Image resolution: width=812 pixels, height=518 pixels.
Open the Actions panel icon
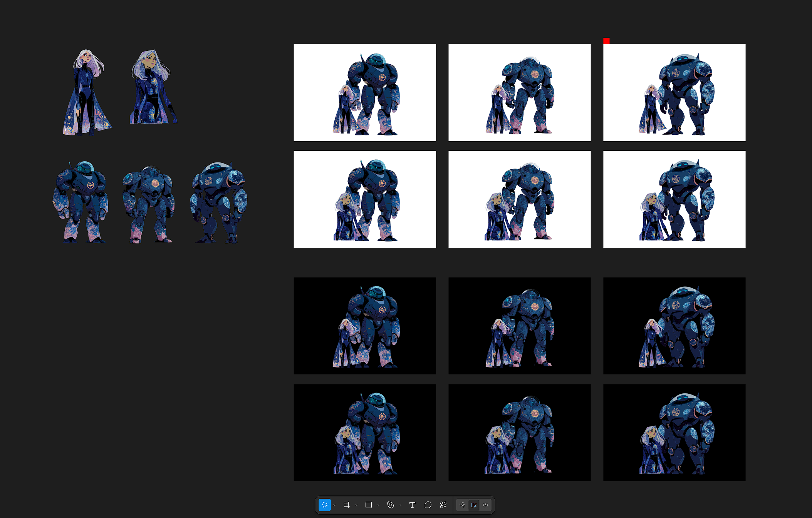(443, 505)
